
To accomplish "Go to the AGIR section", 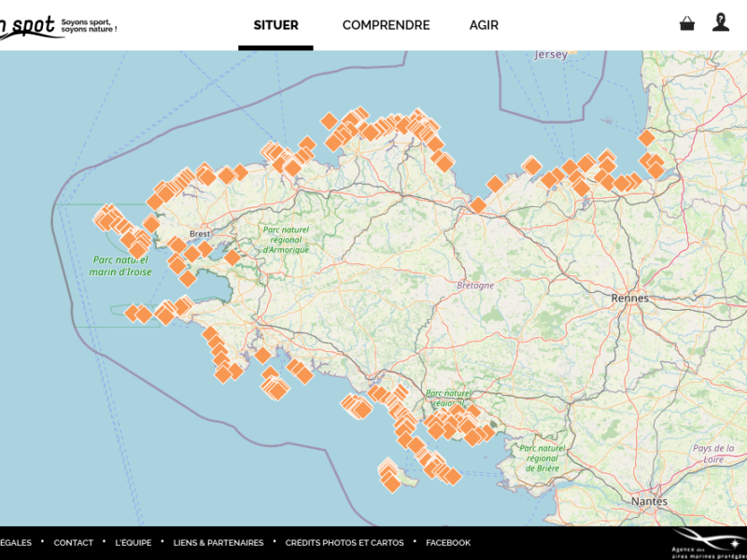I will pos(484,25).
